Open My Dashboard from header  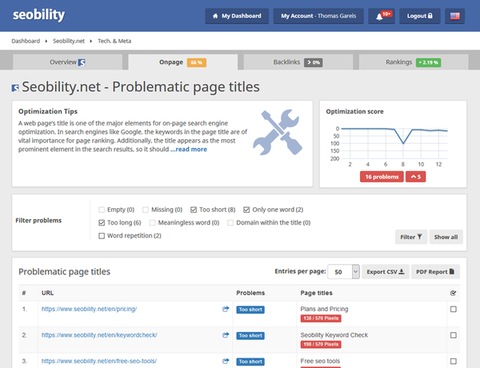click(x=237, y=16)
